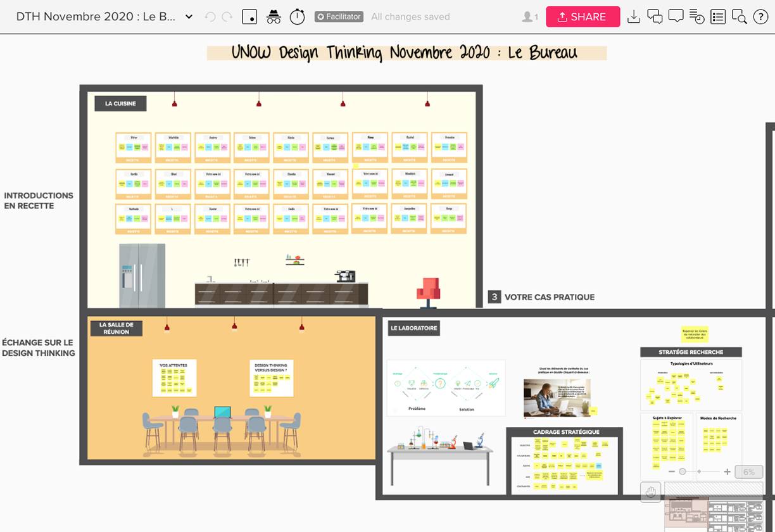The image size is (775, 532).
Task: Click the LE LABORATOIRE room label
Action: coord(413,328)
